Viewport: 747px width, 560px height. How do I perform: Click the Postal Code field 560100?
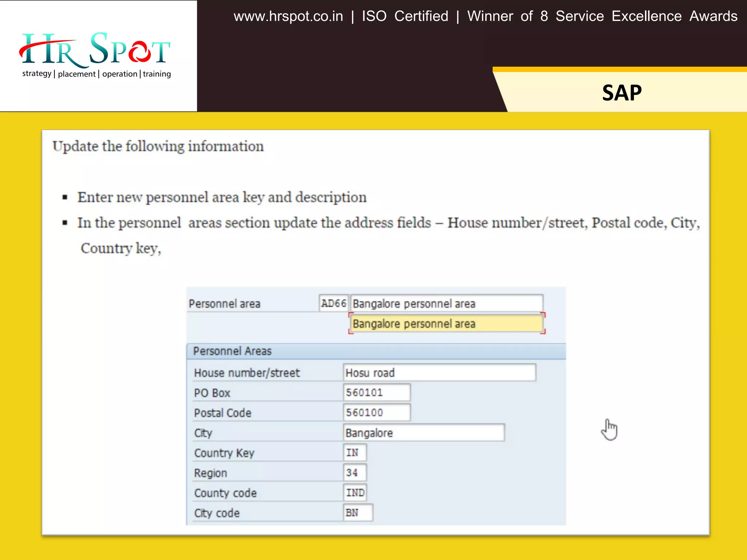coord(377,412)
